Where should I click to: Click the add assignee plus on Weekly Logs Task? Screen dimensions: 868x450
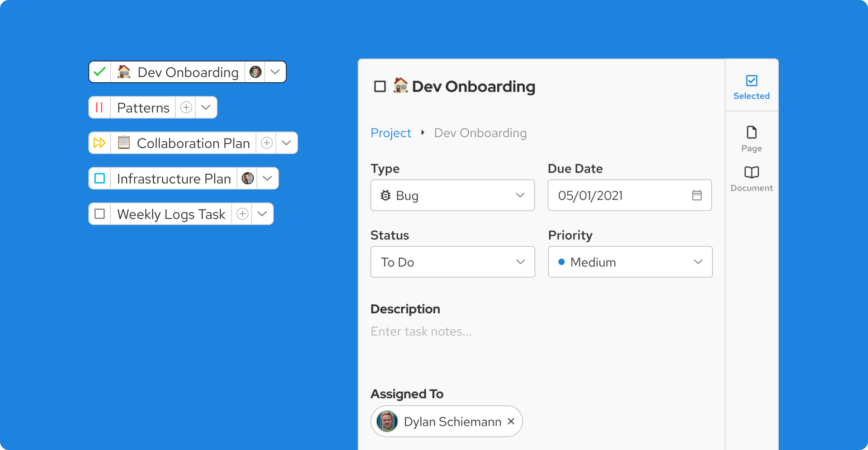point(243,214)
